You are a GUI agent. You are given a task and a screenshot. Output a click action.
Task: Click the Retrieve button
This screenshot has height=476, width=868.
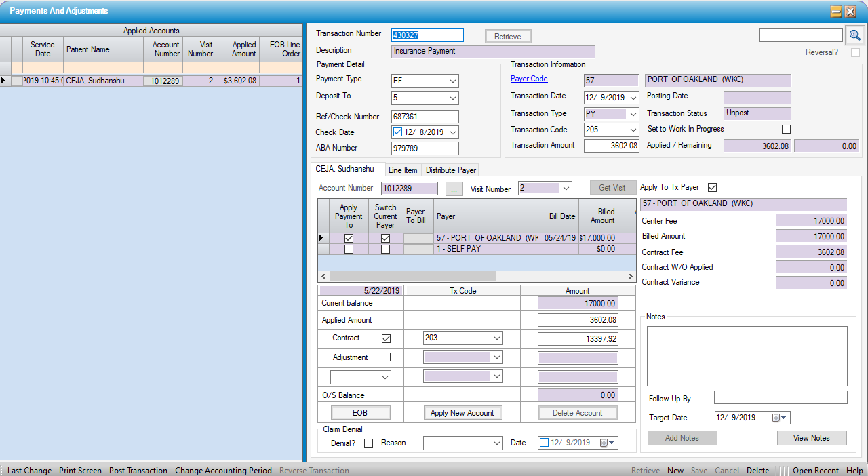[x=507, y=37]
